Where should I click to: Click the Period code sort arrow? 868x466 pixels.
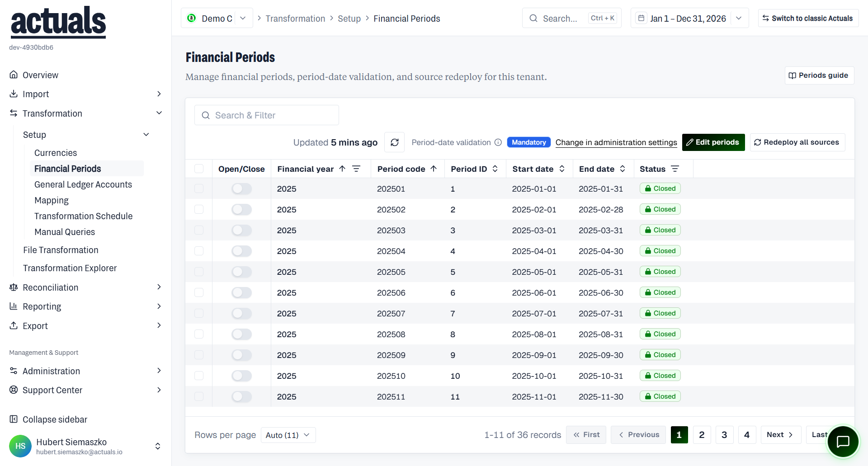pos(434,169)
